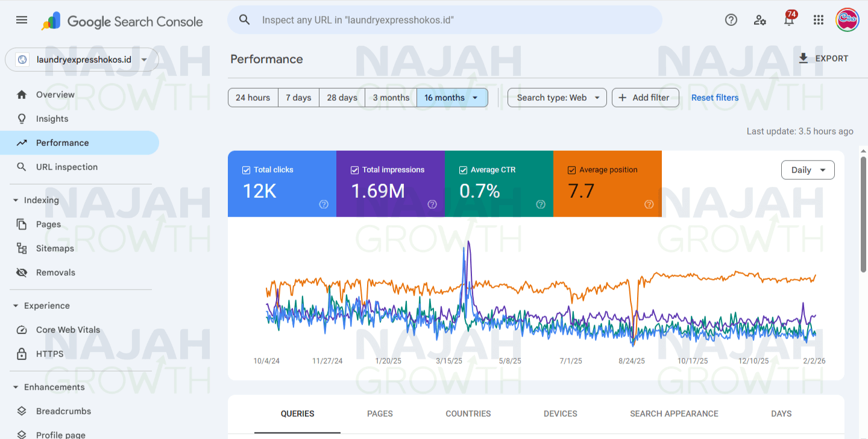Click the Performance trend icon

click(x=22, y=143)
